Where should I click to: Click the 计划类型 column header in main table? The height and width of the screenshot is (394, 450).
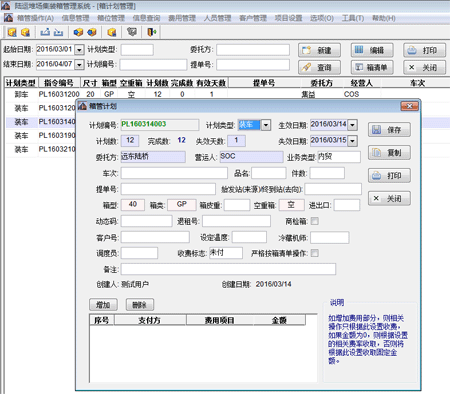[x=21, y=83]
